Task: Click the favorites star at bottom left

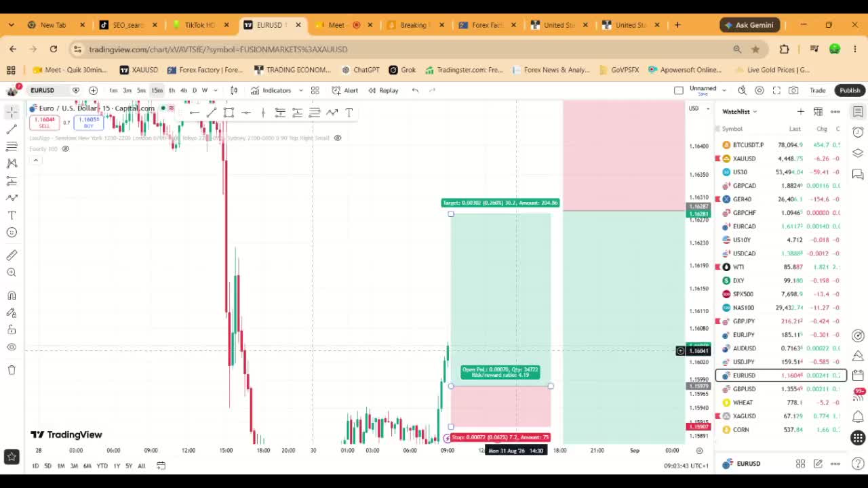Action: pyautogui.click(x=12, y=457)
